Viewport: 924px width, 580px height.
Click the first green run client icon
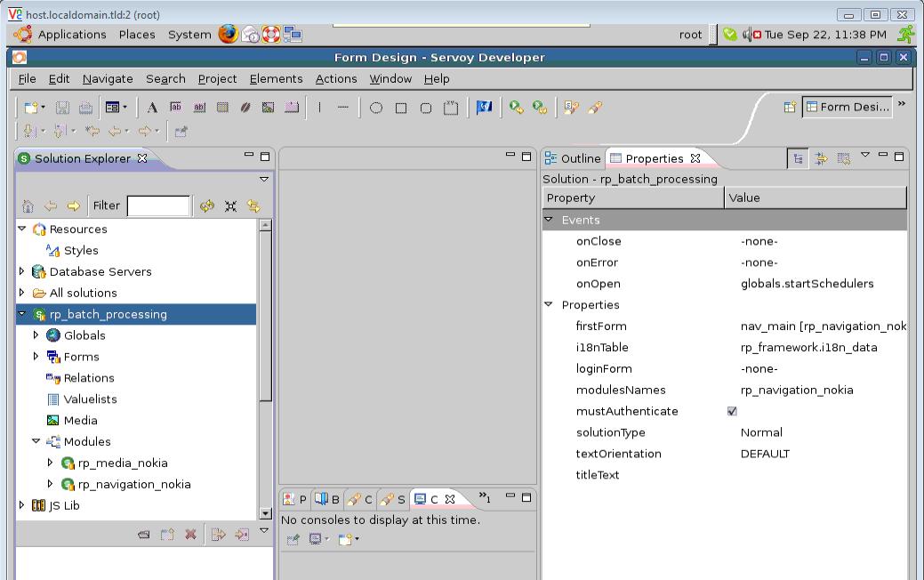click(516, 108)
